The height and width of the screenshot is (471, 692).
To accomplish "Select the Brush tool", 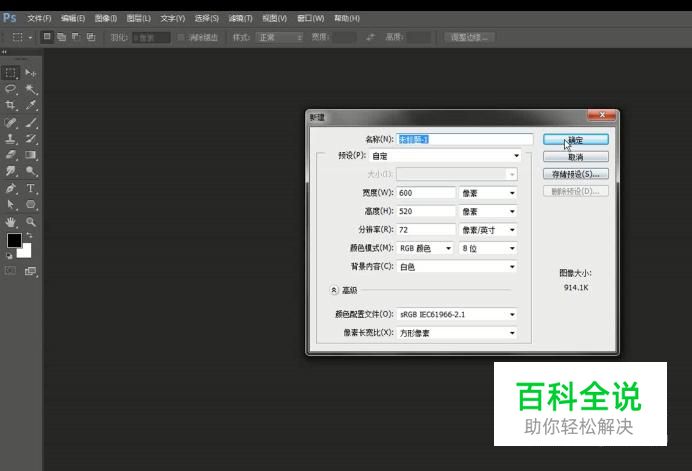I will (30, 122).
